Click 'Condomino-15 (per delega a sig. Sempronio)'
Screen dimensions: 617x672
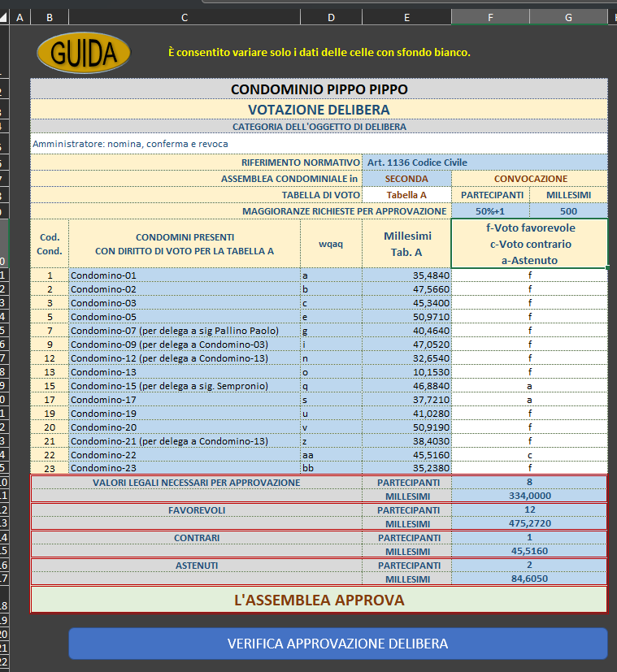(185, 386)
